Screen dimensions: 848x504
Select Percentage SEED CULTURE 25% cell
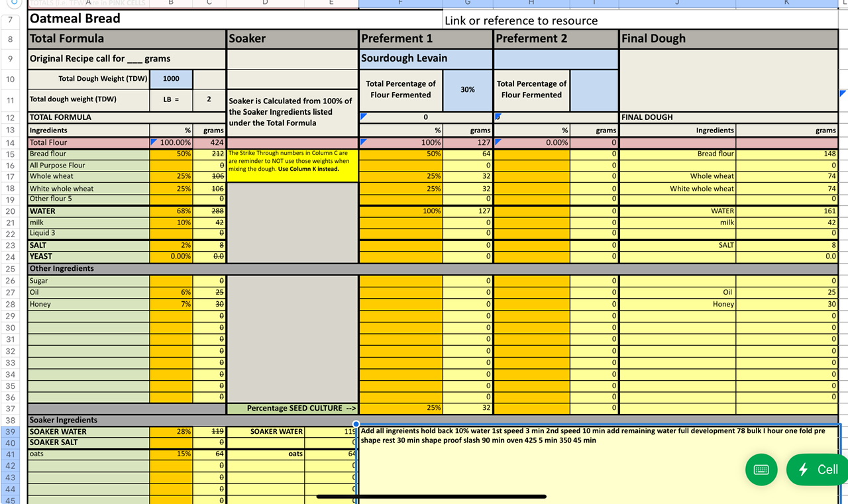401,408
